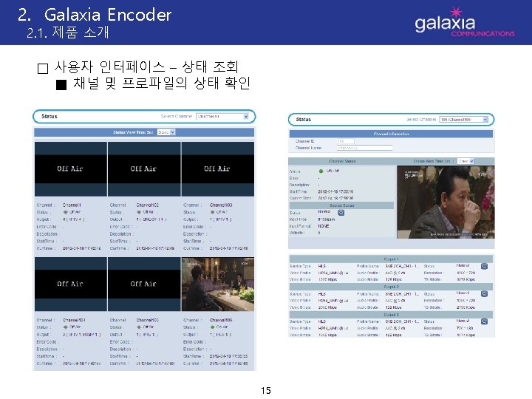Click the galaxia communications logo
The image size is (532, 399).
(x=464, y=23)
